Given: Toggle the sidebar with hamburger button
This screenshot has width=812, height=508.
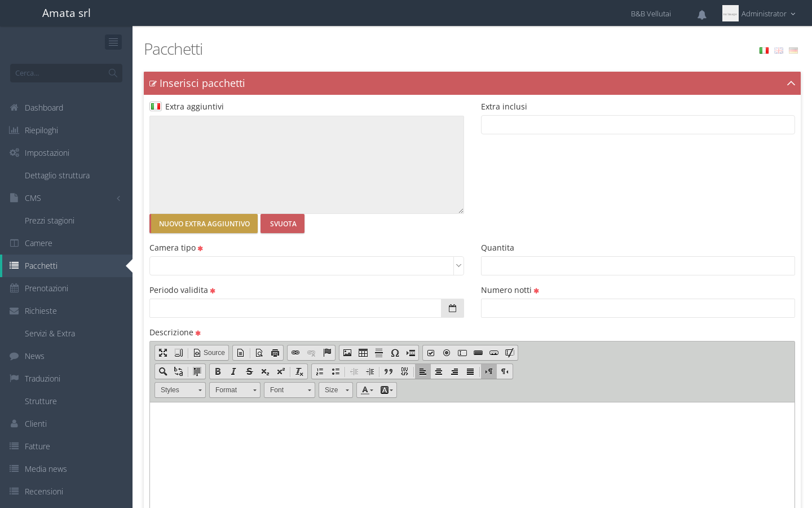Looking at the screenshot, I should tap(113, 42).
